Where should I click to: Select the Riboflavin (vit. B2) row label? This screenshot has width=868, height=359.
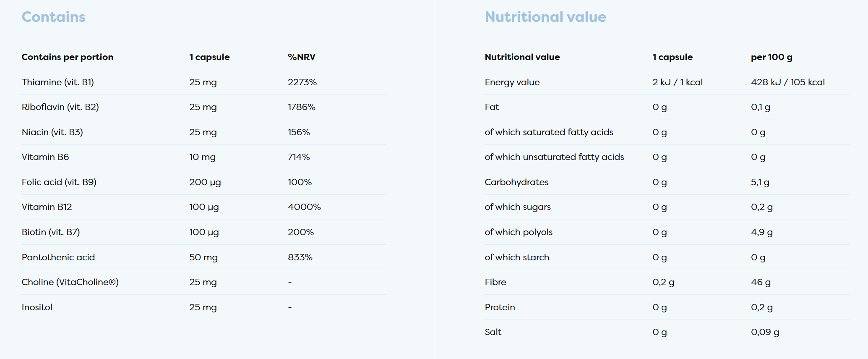60,107
